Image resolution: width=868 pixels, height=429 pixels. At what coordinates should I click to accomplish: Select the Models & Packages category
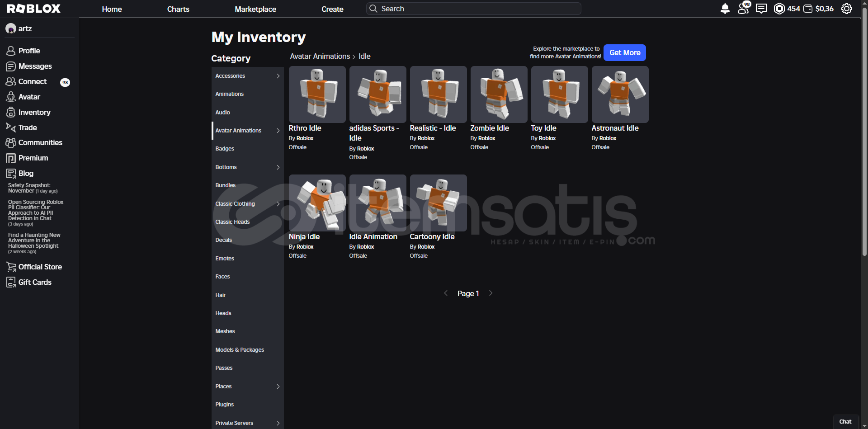click(x=248, y=350)
